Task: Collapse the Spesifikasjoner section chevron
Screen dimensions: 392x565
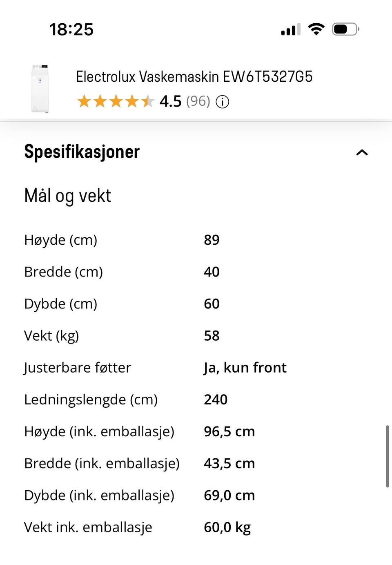Action: [362, 153]
